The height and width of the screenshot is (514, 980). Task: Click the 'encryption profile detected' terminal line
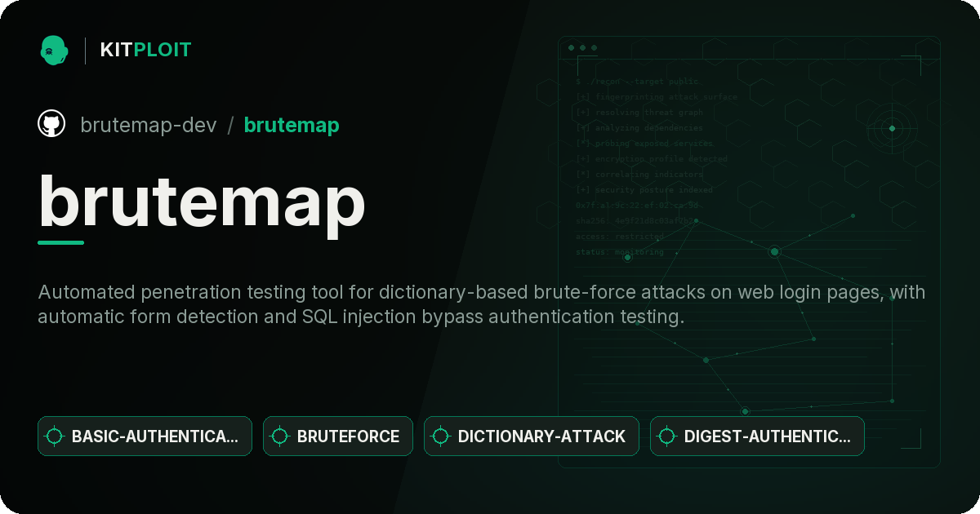click(651, 159)
